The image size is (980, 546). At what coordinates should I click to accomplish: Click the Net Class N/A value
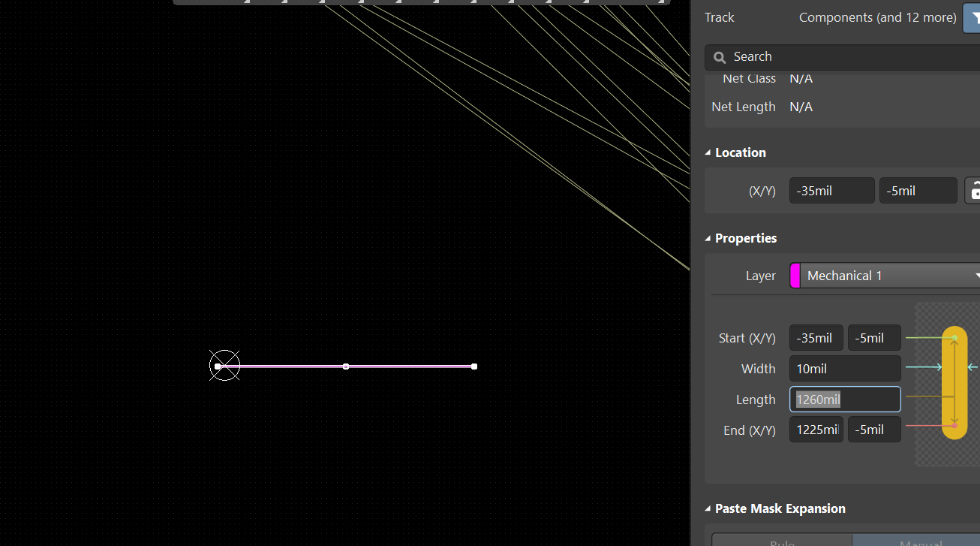point(801,78)
